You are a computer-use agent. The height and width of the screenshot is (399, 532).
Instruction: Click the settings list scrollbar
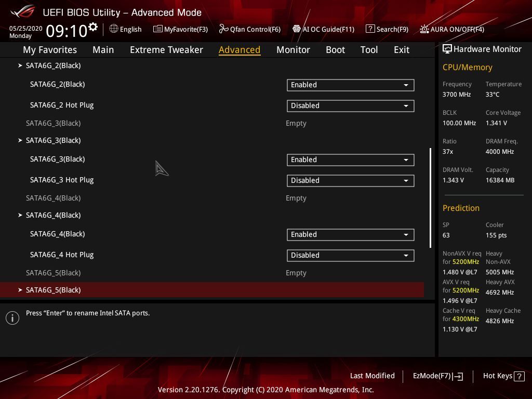point(430,198)
